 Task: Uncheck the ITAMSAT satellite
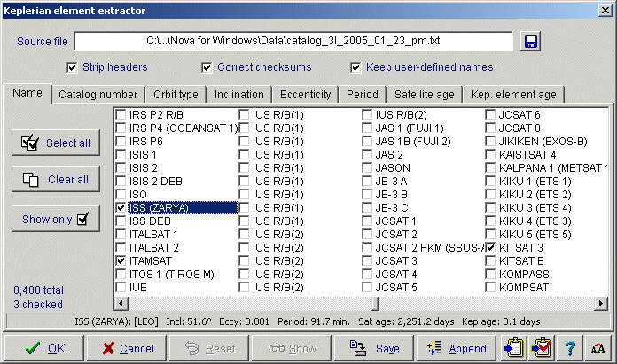coord(121,260)
